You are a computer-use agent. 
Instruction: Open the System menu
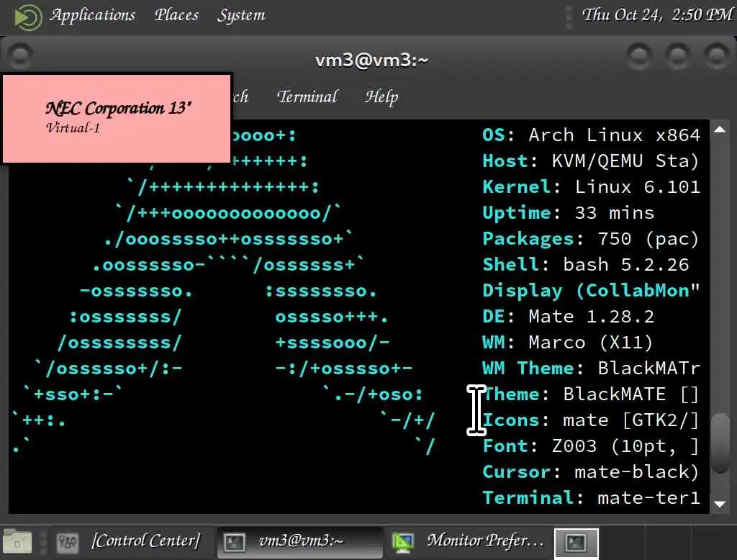click(x=241, y=16)
